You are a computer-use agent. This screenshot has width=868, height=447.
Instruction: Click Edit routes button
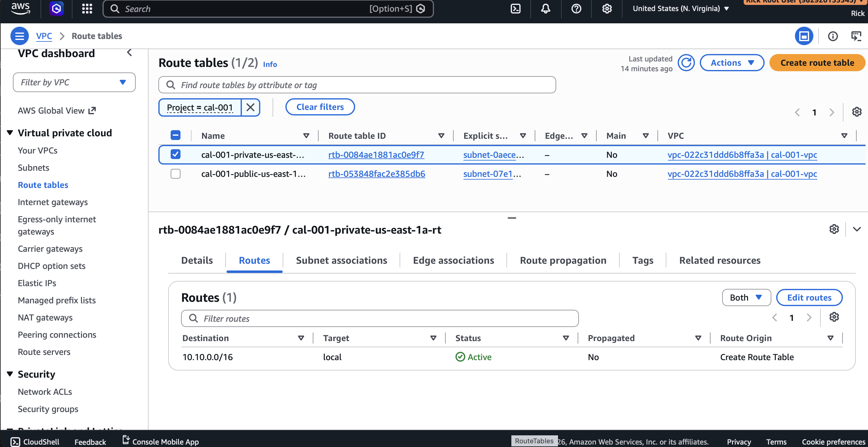point(809,298)
